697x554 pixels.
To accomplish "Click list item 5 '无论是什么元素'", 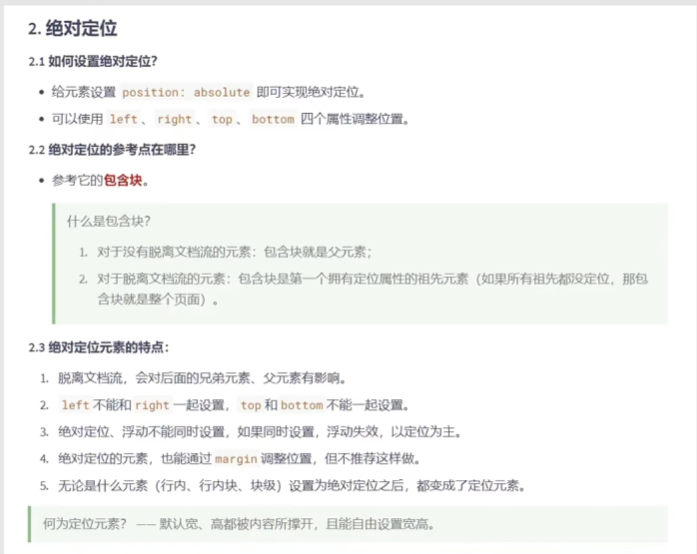I will (x=292, y=486).
